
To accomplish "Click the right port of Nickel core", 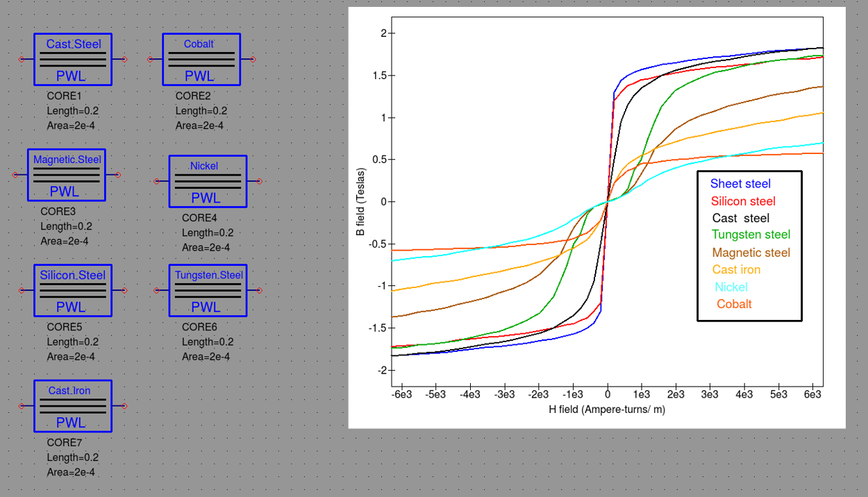I will (x=260, y=181).
